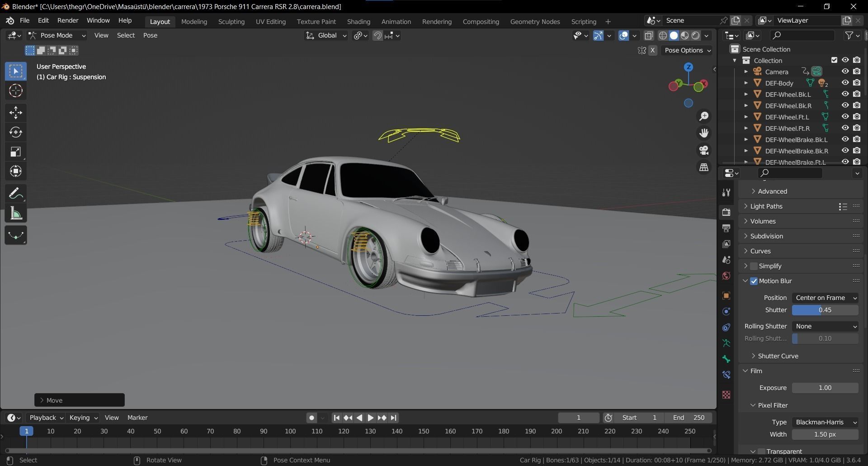Screen dimensions: 868x466
Task: Click the pixel filter Width field
Action: tap(825, 434)
